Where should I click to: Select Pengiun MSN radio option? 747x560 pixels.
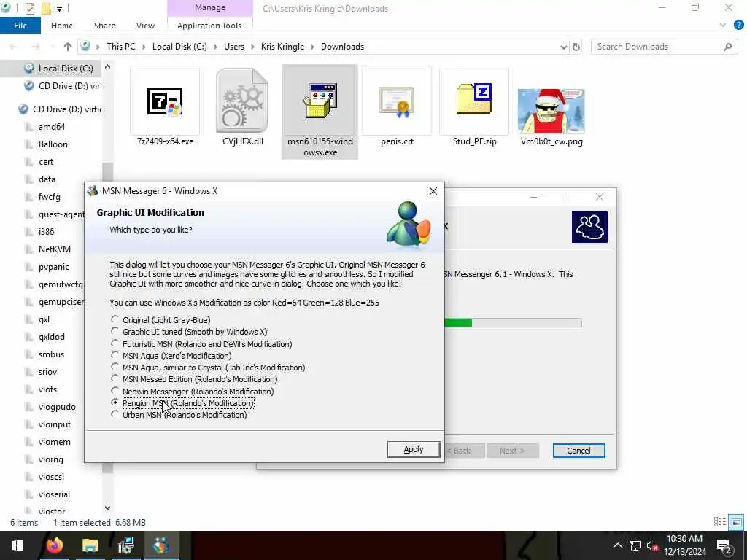[115, 402]
